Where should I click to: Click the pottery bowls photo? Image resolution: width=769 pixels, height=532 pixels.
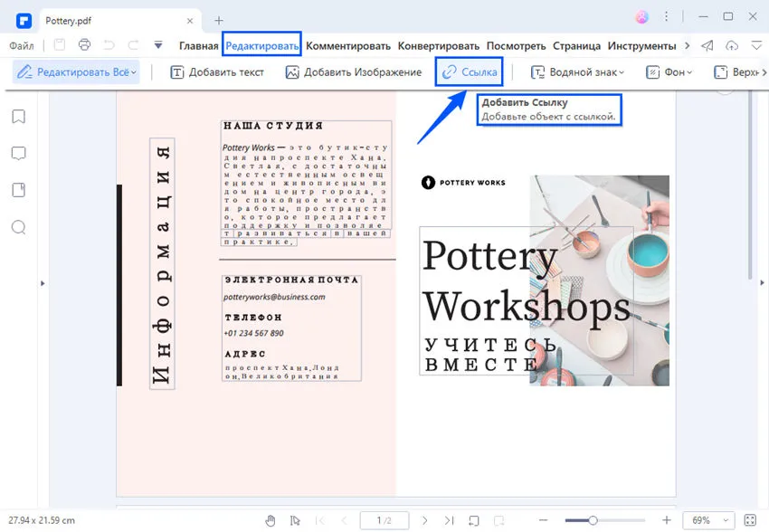click(x=599, y=280)
